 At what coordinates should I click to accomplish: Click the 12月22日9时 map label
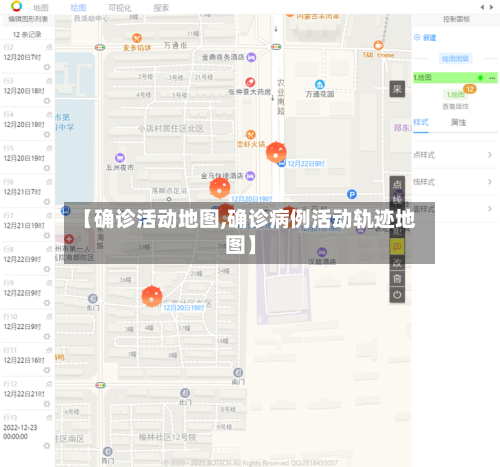306,164
